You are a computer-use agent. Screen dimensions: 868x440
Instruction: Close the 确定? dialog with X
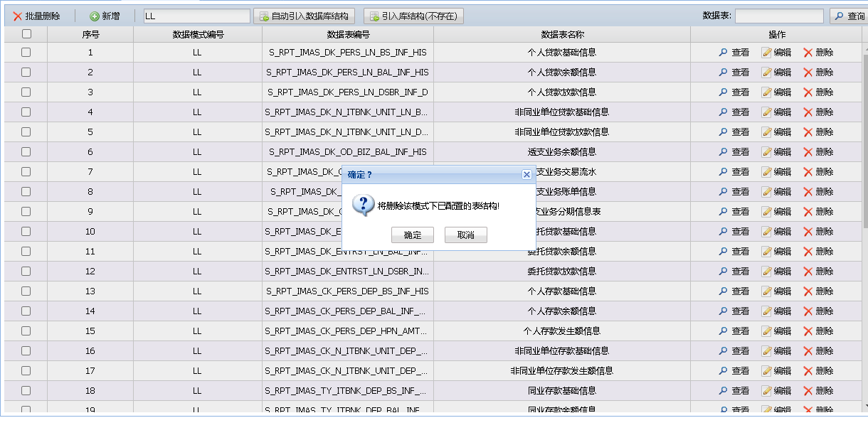[x=526, y=175]
